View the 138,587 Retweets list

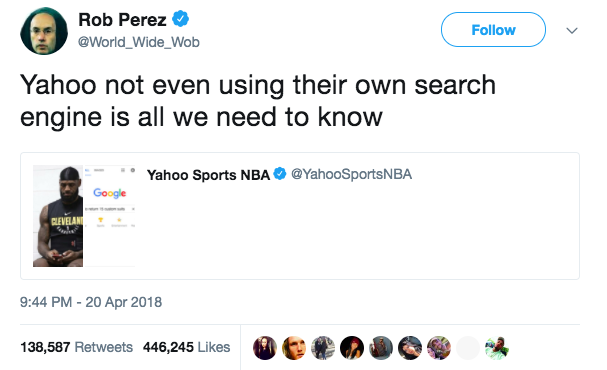click(76, 347)
